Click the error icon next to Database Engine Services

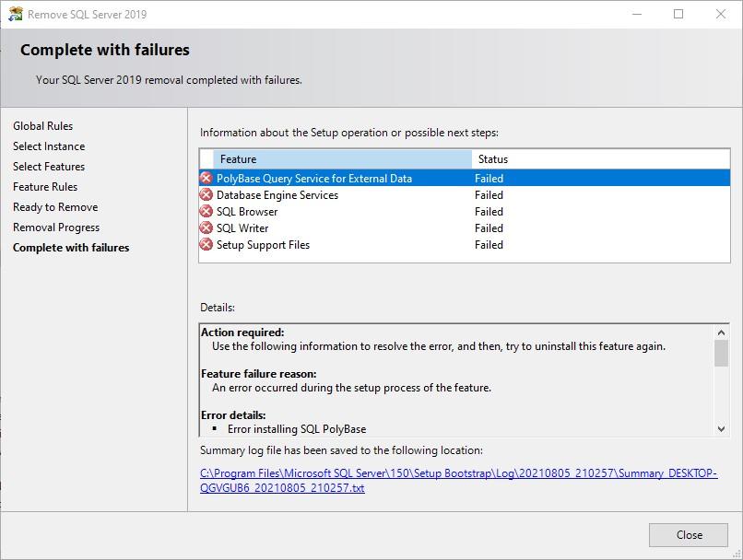pyautogui.click(x=206, y=195)
